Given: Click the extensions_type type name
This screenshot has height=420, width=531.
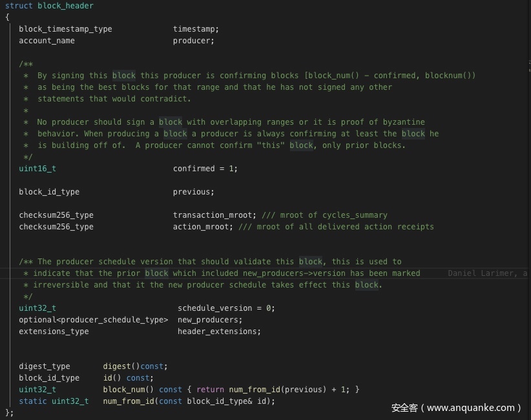Looking at the screenshot, I should coord(54,331).
